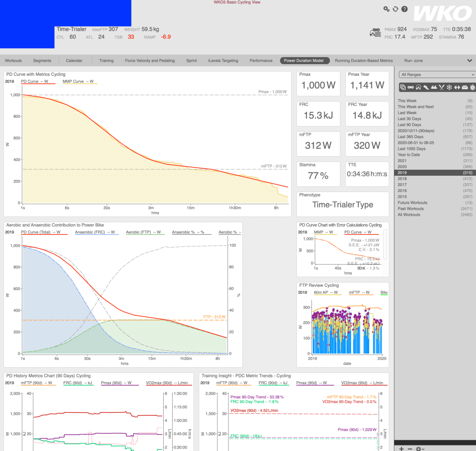Filter by bike chain icon in ranges toolbar
The image size is (476, 451).
point(411,87)
